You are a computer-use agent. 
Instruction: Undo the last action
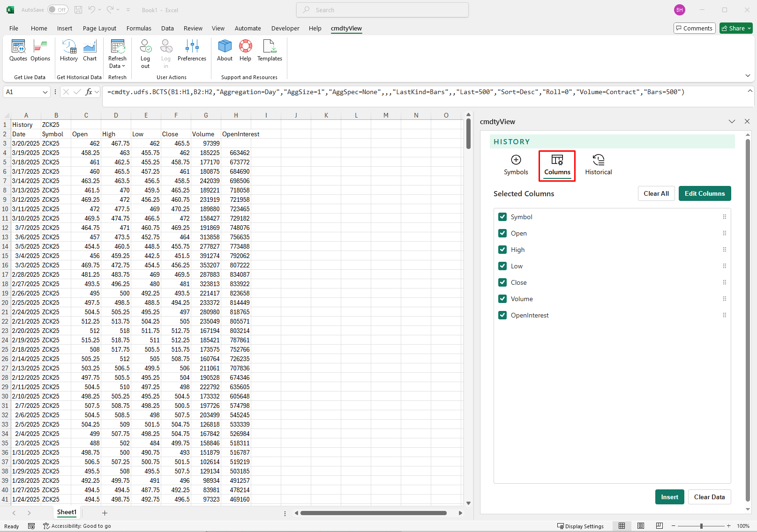[x=92, y=10]
